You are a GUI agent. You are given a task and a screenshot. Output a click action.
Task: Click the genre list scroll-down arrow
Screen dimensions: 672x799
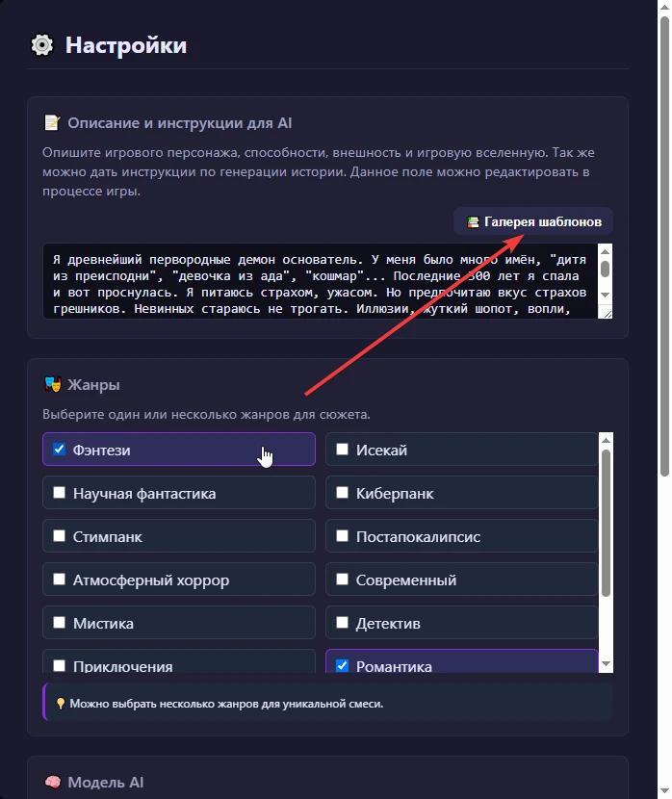point(606,663)
